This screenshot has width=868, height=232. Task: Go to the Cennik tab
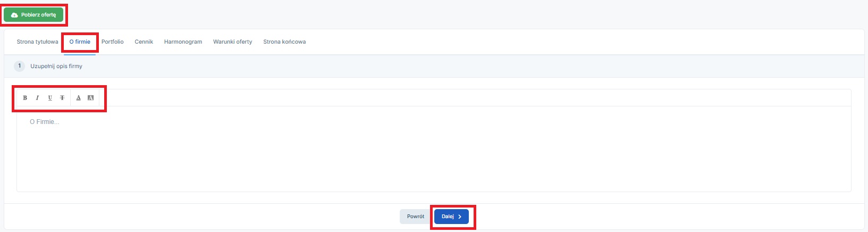[144, 42]
